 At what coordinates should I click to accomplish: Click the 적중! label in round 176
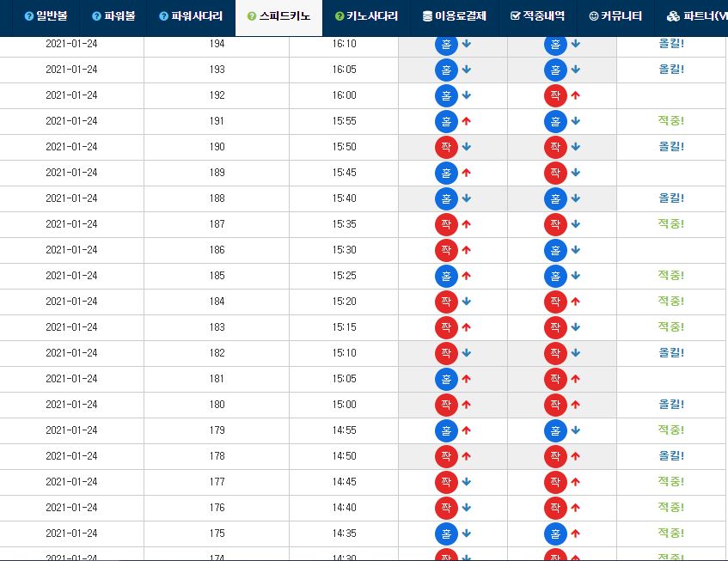671,508
